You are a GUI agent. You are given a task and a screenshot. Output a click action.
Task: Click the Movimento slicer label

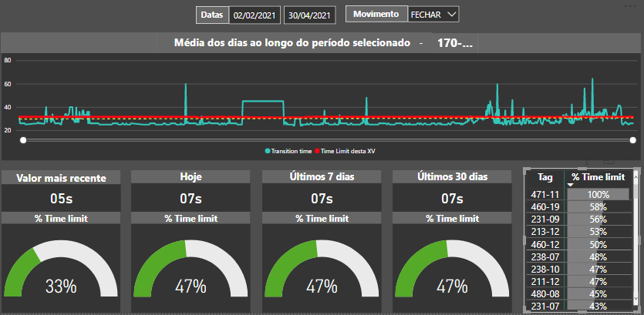pyautogui.click(x=376, y=14)
